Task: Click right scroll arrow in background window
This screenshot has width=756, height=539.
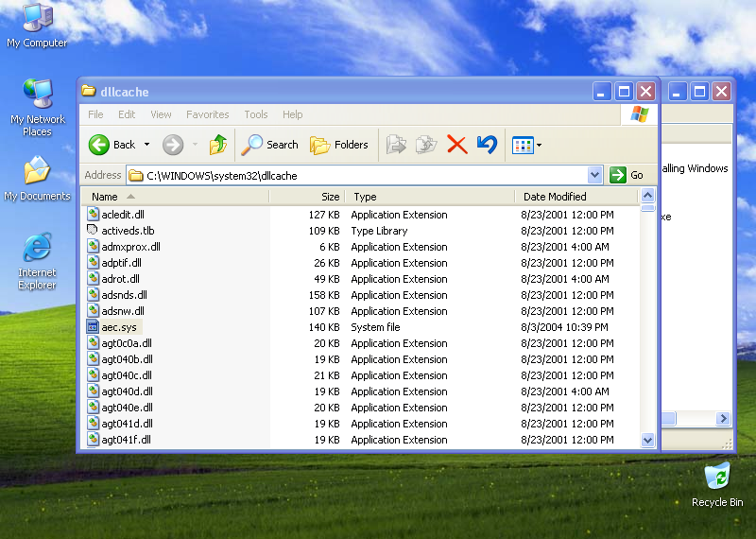Action: pyautogui.click(x=723, y=418)
